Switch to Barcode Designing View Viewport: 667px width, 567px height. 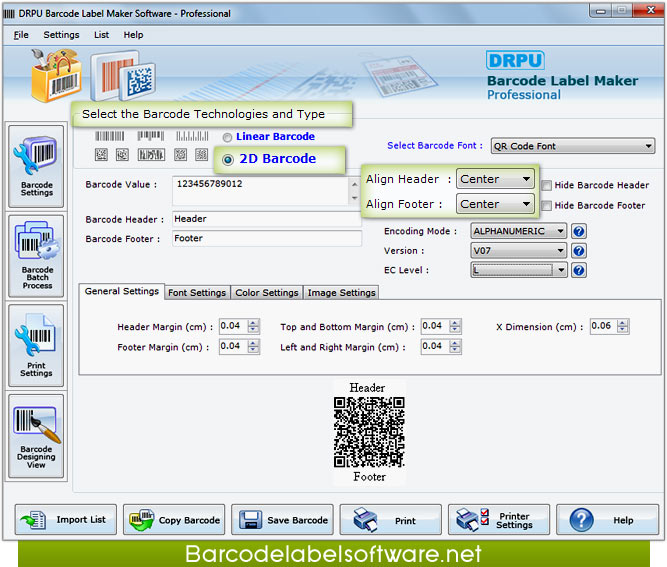(36, 436)
